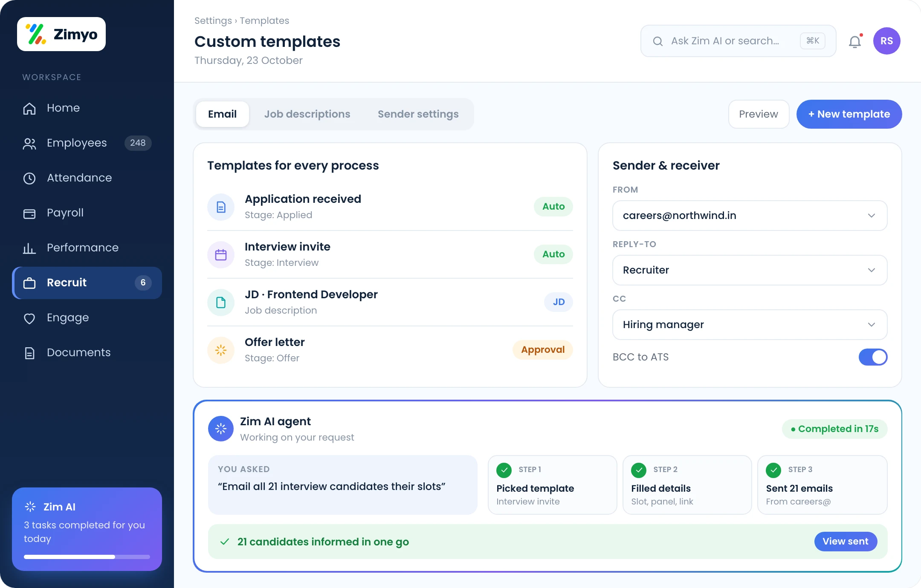Open the FROM email dropdown
Viewport: 921px width, 588px height.
750,216
